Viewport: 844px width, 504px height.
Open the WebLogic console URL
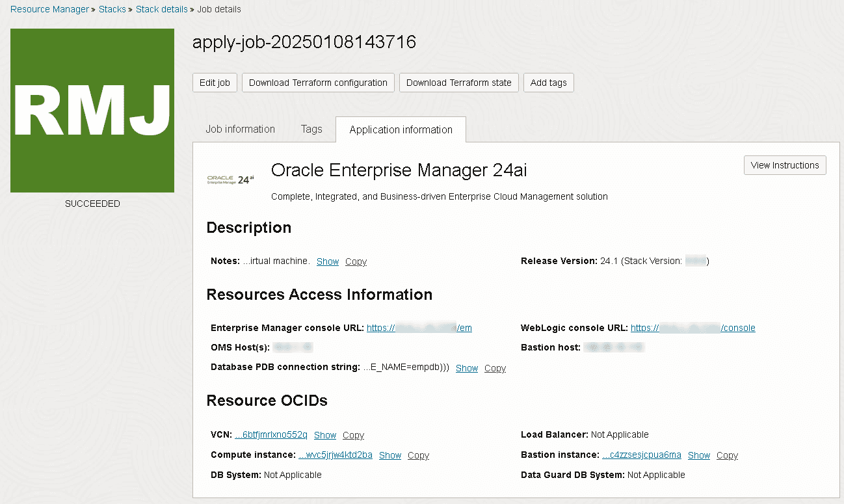(x=693, y=328)
